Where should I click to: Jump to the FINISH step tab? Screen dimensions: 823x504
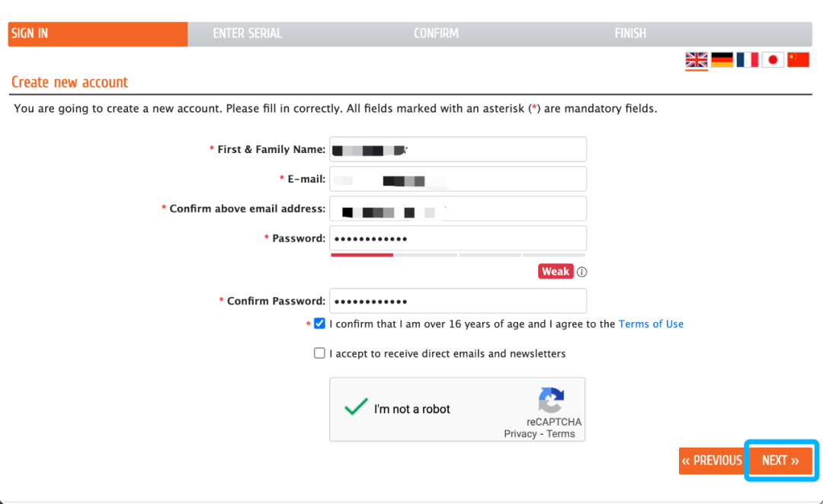click(x=630, y=33)
